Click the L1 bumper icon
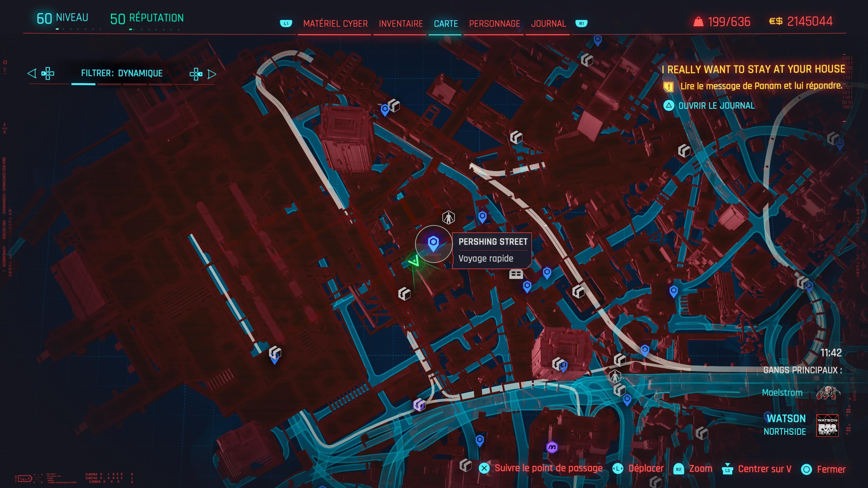 286,23
